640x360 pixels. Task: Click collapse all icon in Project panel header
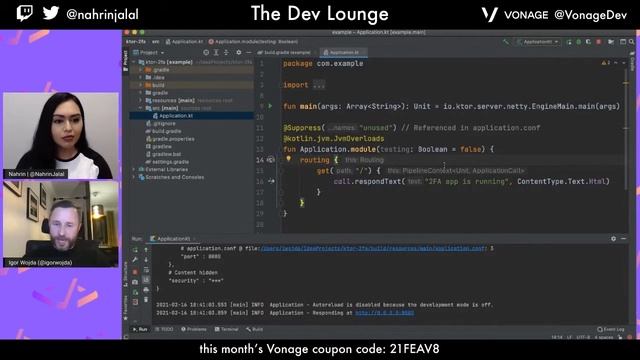(x=226, y=53)
